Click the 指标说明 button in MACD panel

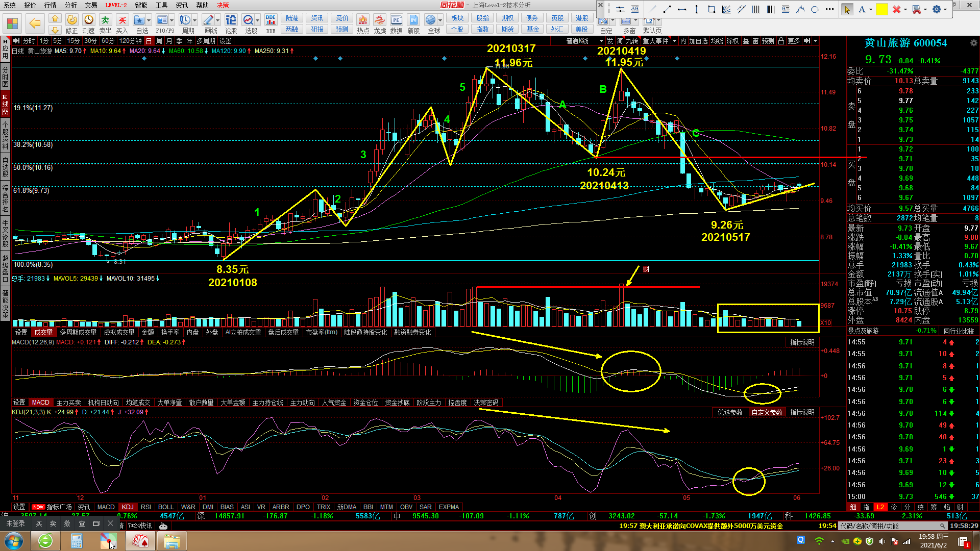(x=802, y=342)
